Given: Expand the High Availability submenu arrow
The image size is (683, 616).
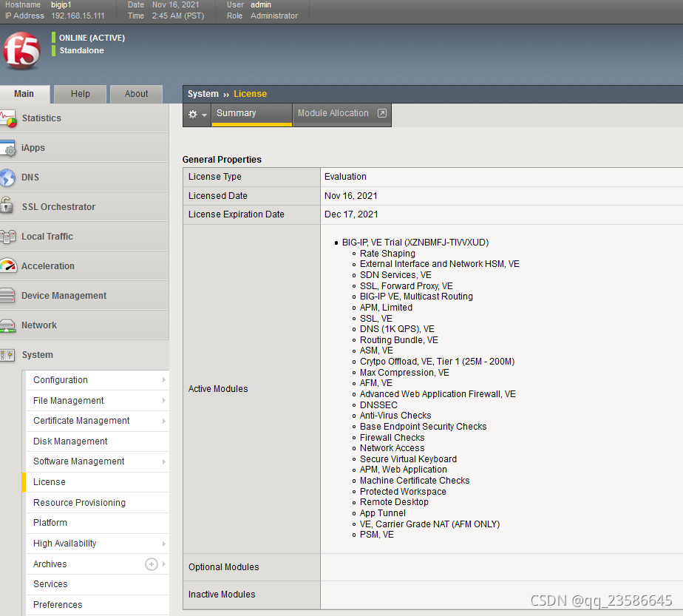Looking at the screenshot, I should pyautogui.click(x=164, y=544).
